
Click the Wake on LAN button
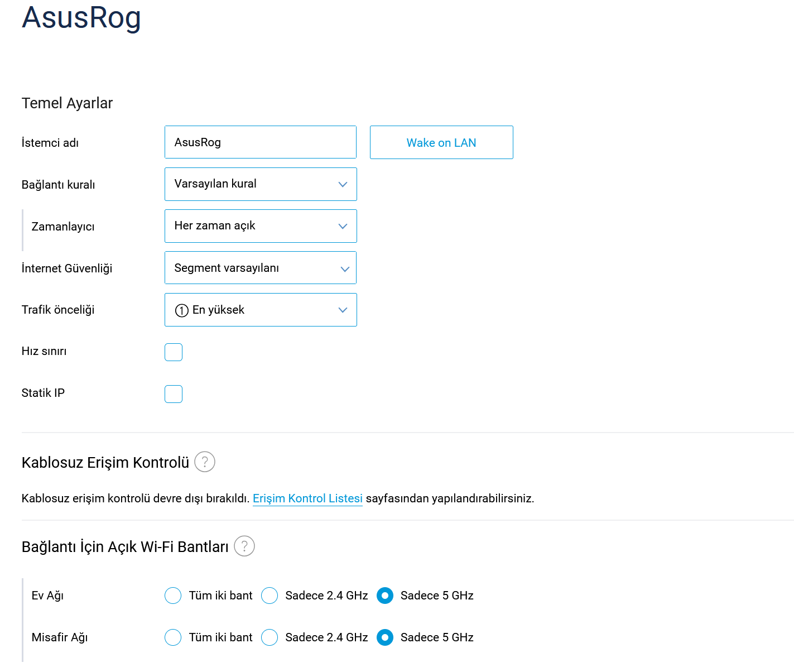pyautogui.click(x=441, y=142)
